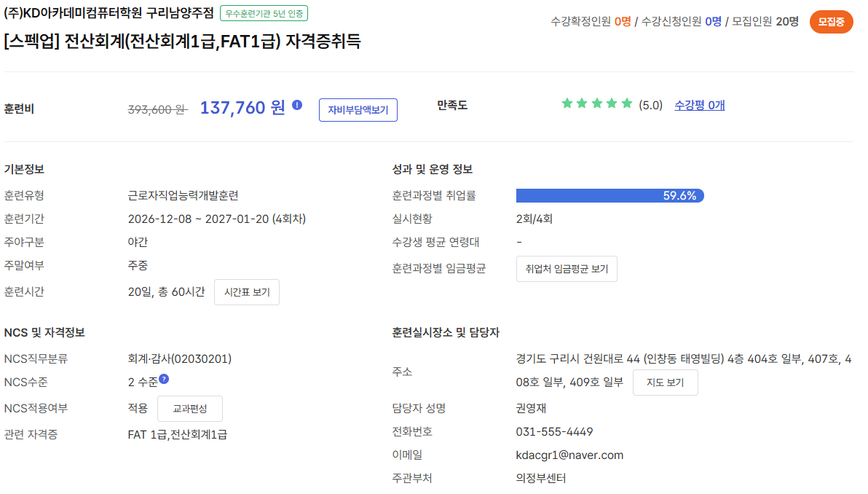Click the course title 전산회계 자격증취득
The width and height of the screenshot is (868, 494).
coord(183,42)
